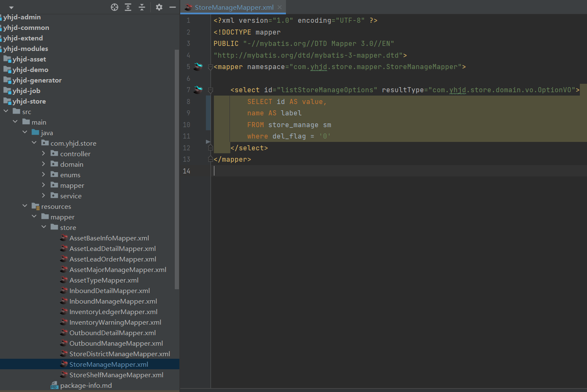The height and width of the screenshot is (392, 587).
Task: Click 'store_manage' in FROM clause line 10
Action: [x=293, y=125]
